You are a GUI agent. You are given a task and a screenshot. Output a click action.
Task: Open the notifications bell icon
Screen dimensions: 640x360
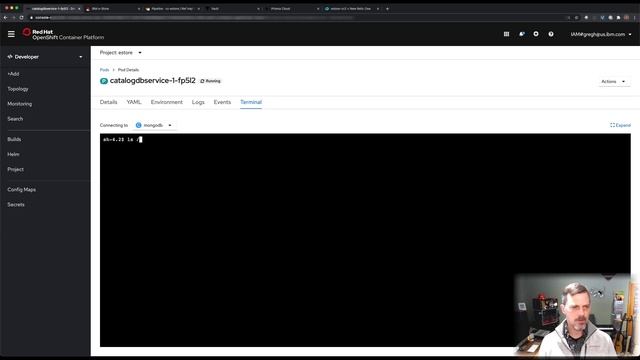point(522,34)
